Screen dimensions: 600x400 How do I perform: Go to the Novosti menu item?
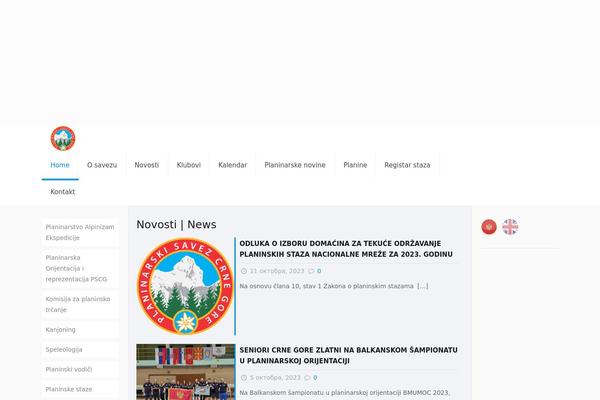coord(147,165)
